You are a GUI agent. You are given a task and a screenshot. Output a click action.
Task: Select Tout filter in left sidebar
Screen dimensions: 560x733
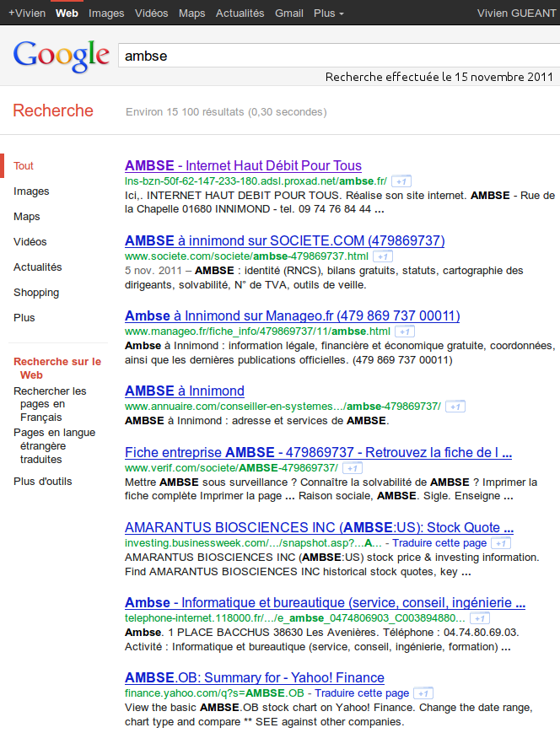tap(24, 166)
